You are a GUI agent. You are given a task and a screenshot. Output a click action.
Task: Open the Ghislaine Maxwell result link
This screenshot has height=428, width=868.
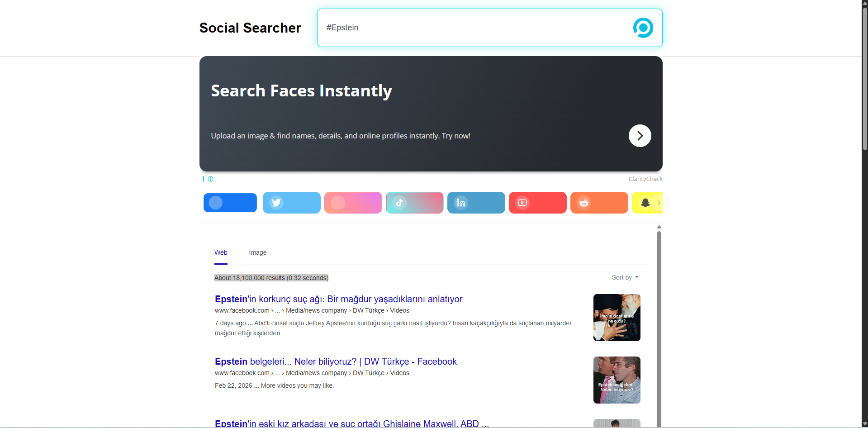(352, 423)
